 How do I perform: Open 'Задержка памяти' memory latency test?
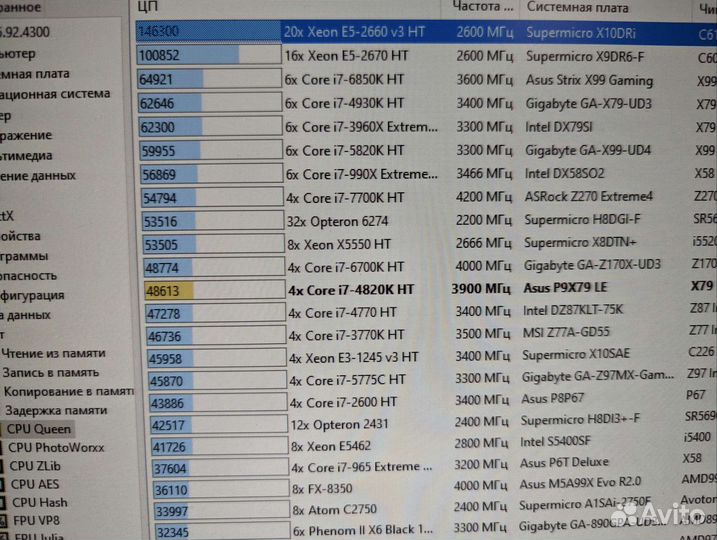tap(56, 410)
